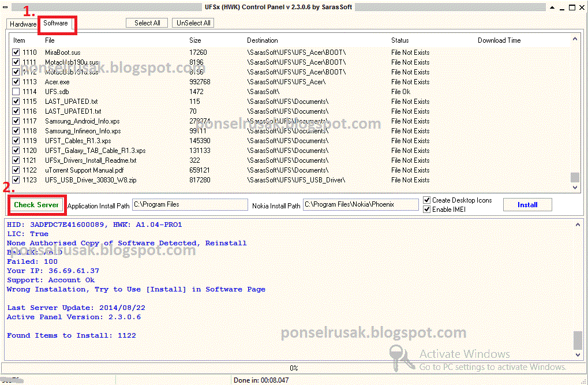
Task: Click 'Support: Account Ok' log line
Action: tap(51, 280)
